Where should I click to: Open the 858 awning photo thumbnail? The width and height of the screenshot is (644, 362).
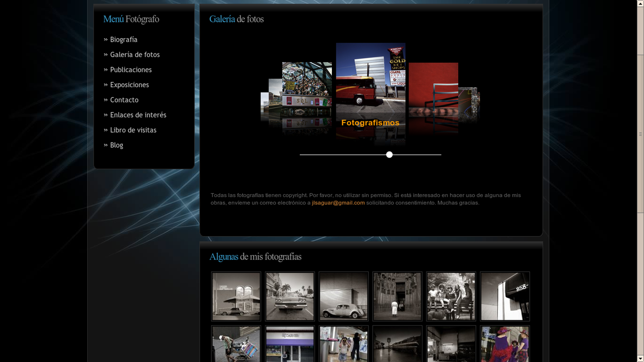pos(504,296)
